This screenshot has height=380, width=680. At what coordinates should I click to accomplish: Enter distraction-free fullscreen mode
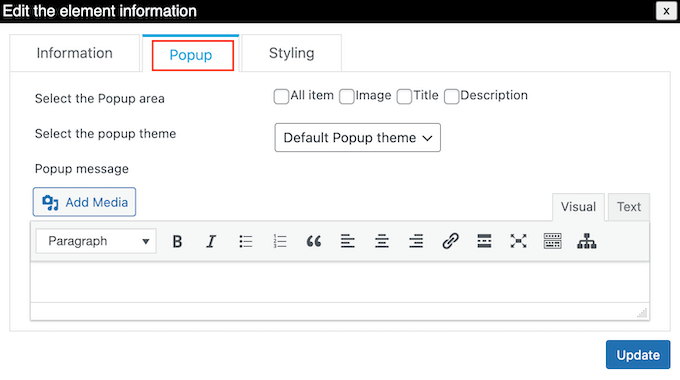(518, 241)
